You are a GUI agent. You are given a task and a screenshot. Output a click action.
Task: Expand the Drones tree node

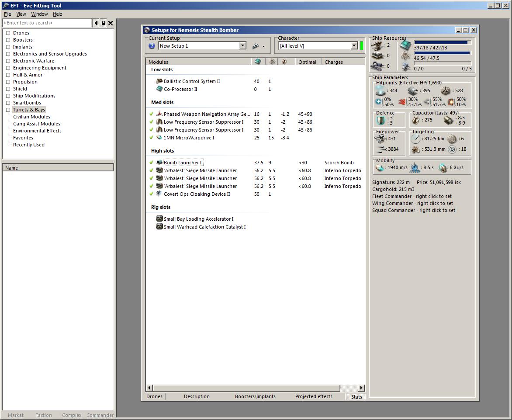[x=8, y=33]
